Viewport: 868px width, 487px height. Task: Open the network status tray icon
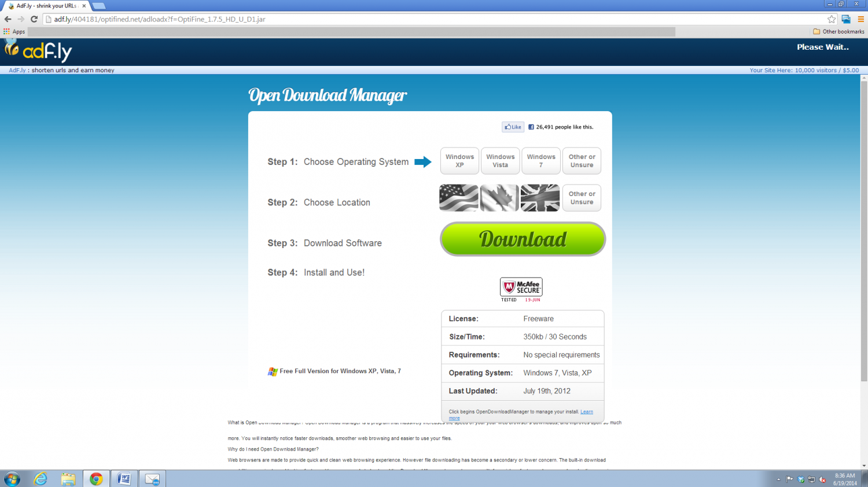pyautogui.click(x=812, y=479)
